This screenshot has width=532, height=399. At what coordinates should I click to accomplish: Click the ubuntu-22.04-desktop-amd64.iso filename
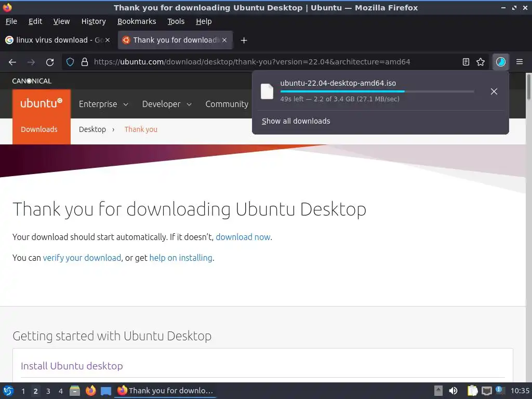click(338, 83)
